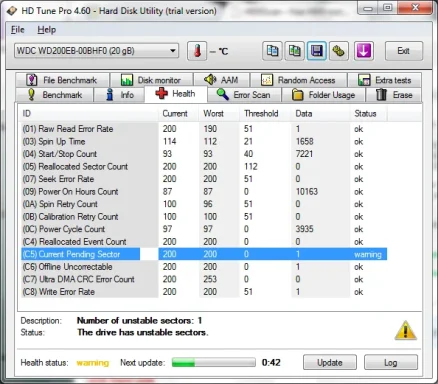This screenshot has height=384, width=438.
Task: Click the purple download arrow icon
Action: (363, 51)
